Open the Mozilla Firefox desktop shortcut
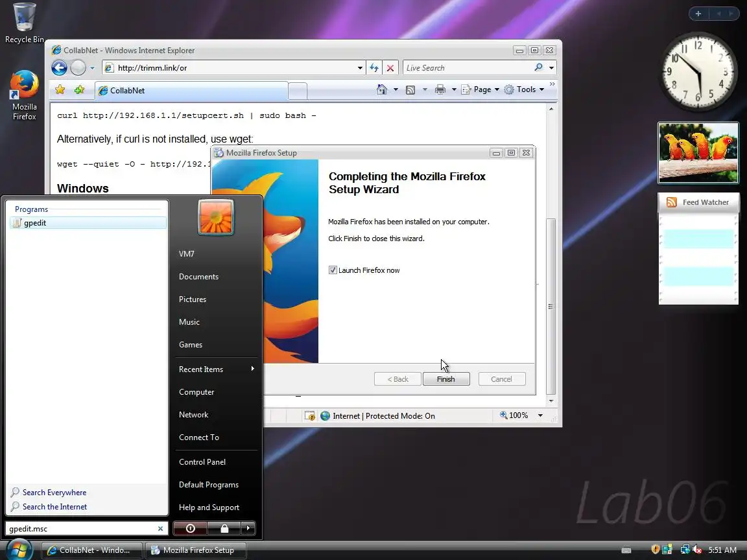The width and height of the screenshot is (747, 560). click(24, 95)
